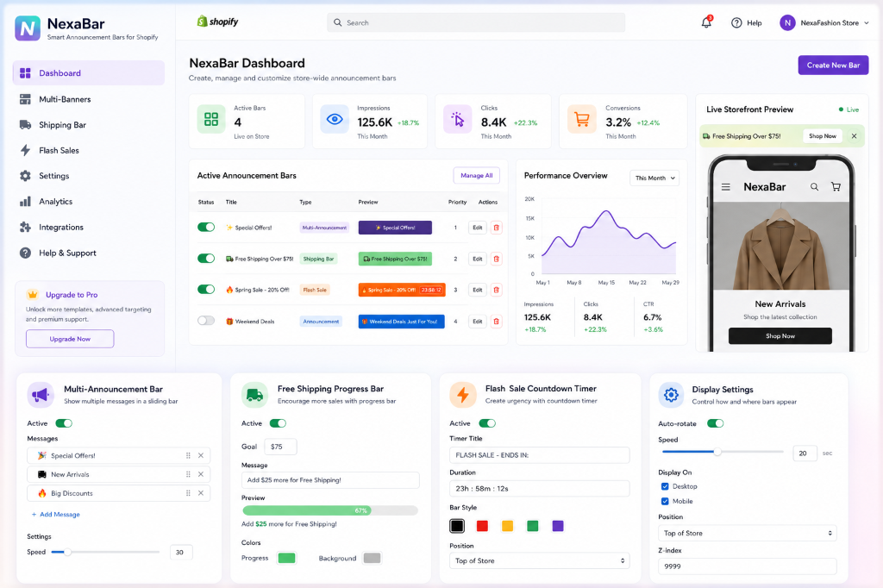Screen dimensions: 883x588
Task: Remove the Big Discounts message
Action: click(x=200, y=493)
